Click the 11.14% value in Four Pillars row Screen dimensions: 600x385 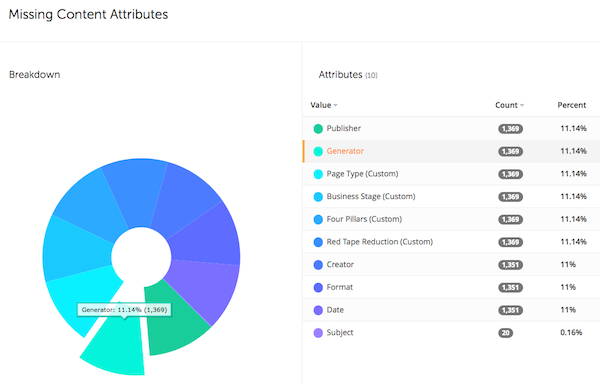click(x=573, y=219)
